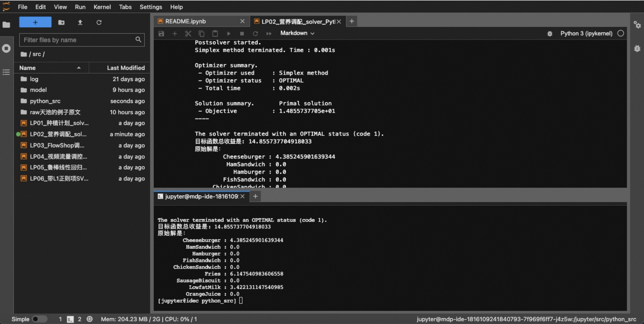The image size is (644, 324).
Task: Open the Kernel menu
Action: pyautogui.click(x=102, y=7)
